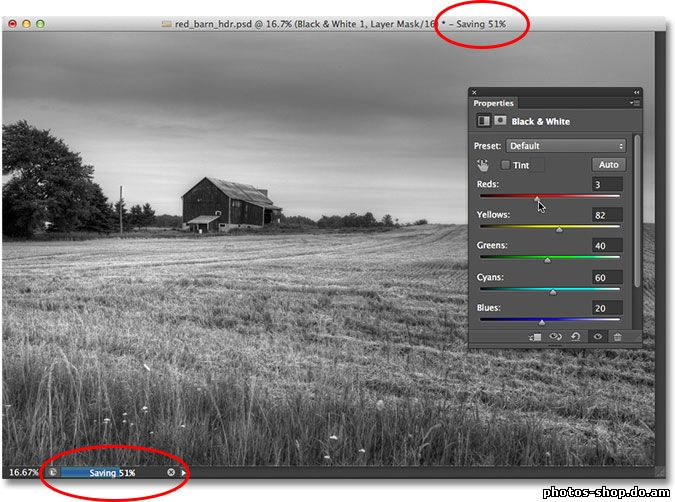Click the Black & White adjustment icon
Image resolution: width=675 pixels, height=502 pixels.
pyautogui.click(x=484, y=121)
